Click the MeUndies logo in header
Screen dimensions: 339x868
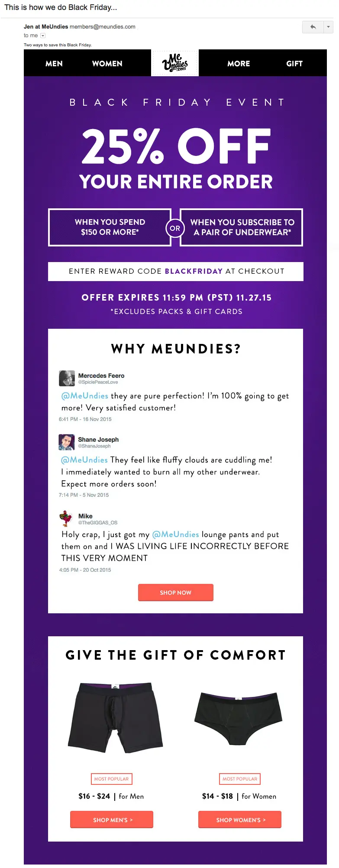coord(175,63)
